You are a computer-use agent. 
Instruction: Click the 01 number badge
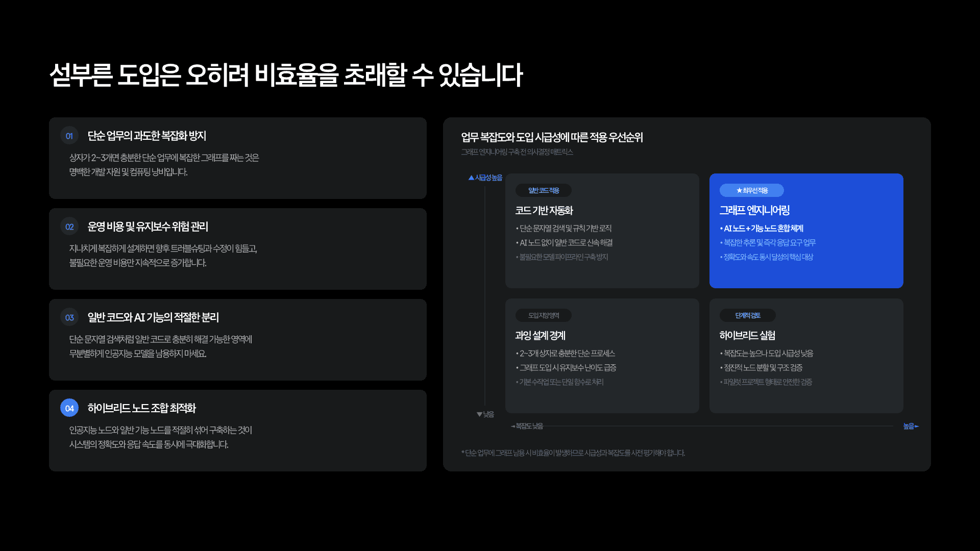point(69,136)
